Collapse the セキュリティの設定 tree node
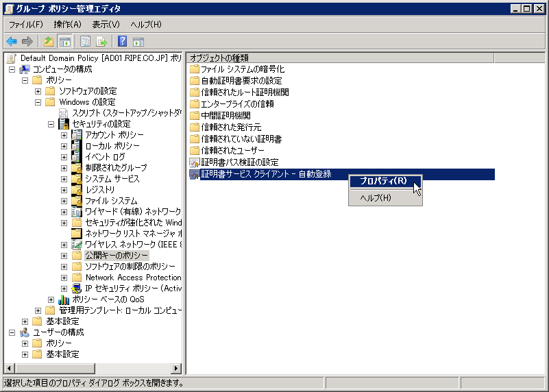The height and width of the screenshot is (392, 549). coord(51,124)
